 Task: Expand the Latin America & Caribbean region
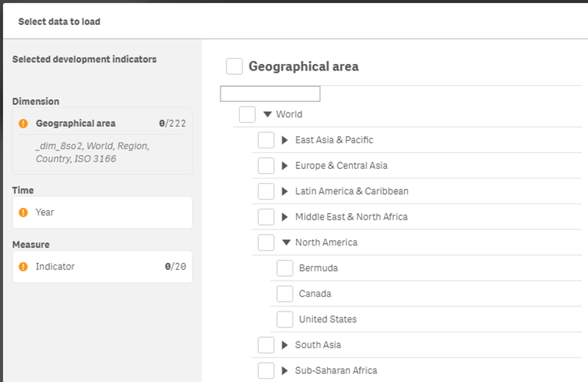click(285, 192)
